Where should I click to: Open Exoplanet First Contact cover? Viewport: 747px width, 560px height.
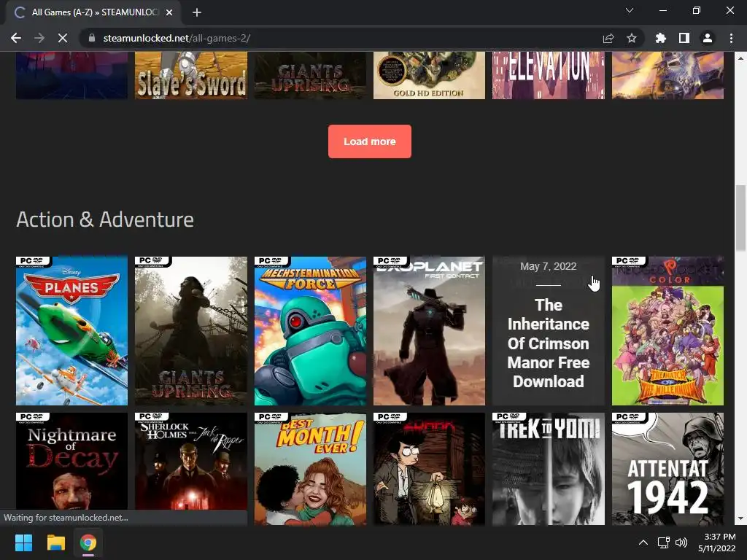tap(429, 331)
